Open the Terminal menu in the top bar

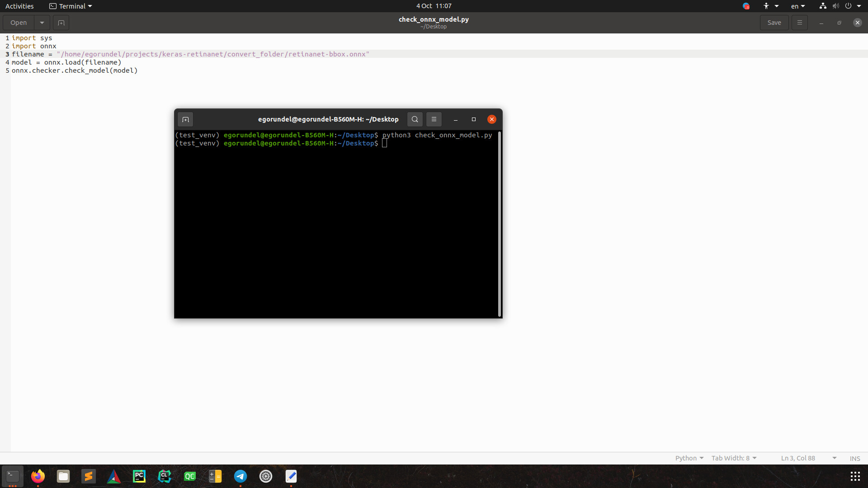(70, 6)
